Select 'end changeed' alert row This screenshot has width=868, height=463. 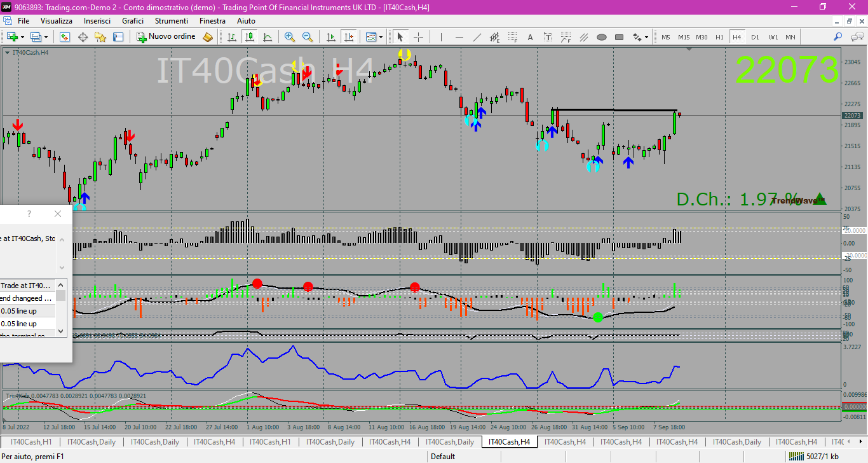pyautogui.click(x=27, y=298)
